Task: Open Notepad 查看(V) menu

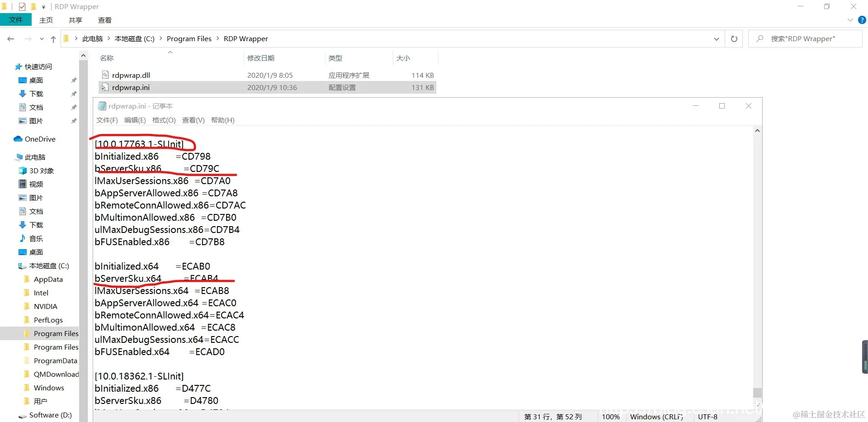Action: [x=193, y=120]
